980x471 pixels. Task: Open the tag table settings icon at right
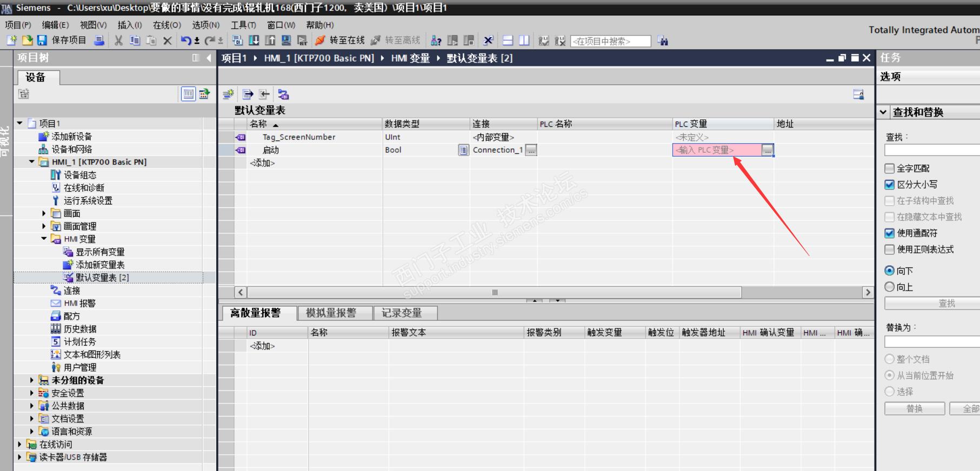click(x=858, y=95)
